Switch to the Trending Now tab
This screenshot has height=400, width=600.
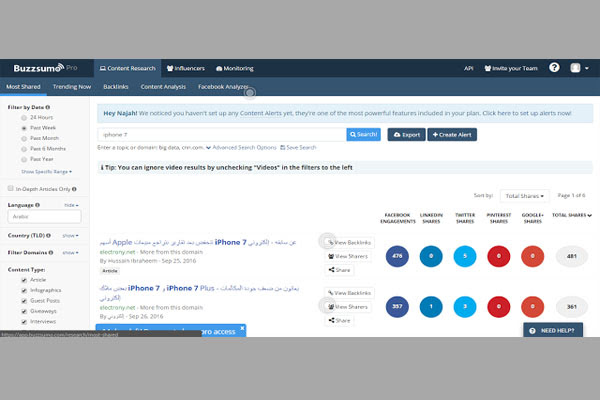coord(72,87)
